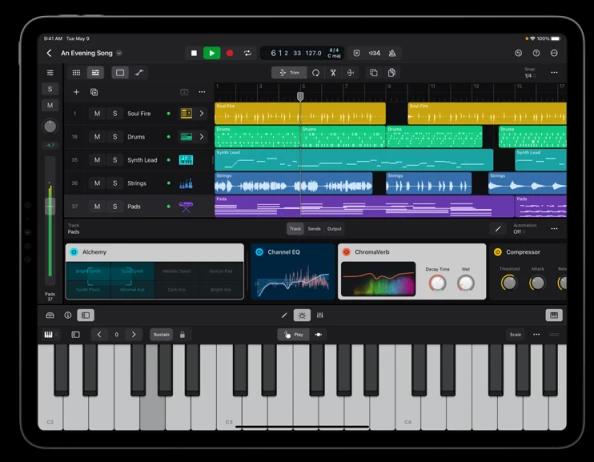Open the mixer faders icon in the bottom bar
Screen dimensions: 594x462
coord(320,315)
